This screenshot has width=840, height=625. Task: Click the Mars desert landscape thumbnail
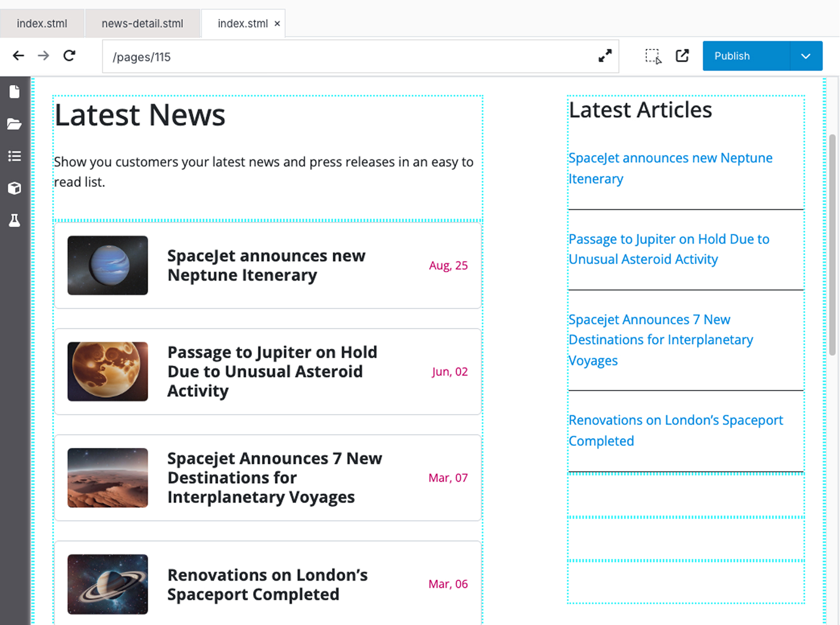click(x=108, y=478)
